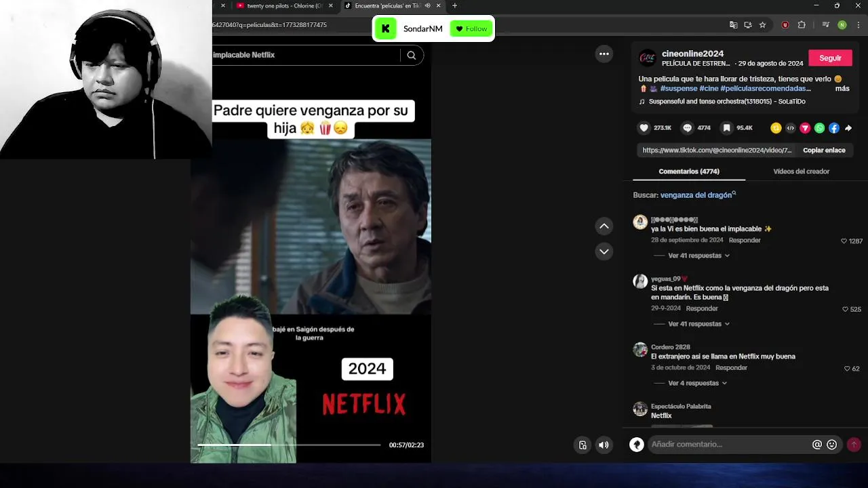This screenshot has height=488, width=868.
Task: Select the Encuentra 'películas' en TikTok tab
Action: coord(387,5)
